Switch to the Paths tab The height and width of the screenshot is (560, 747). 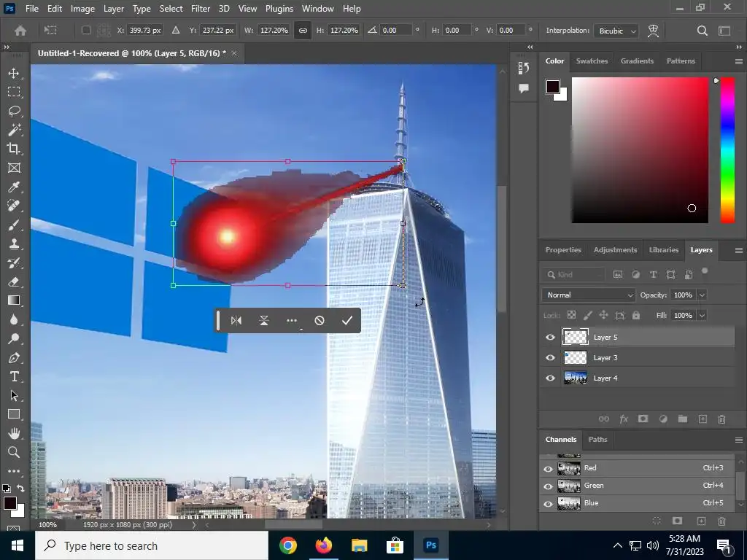click(597, 440)
